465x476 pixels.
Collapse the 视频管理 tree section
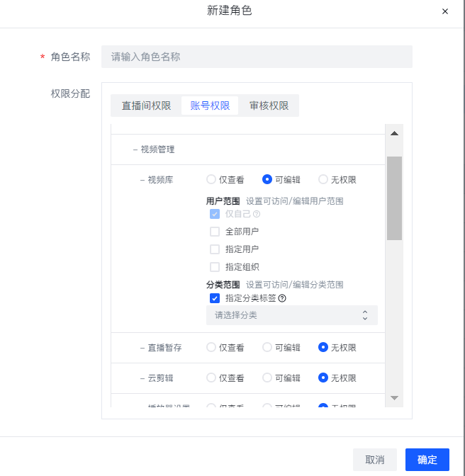pos(135,149)
